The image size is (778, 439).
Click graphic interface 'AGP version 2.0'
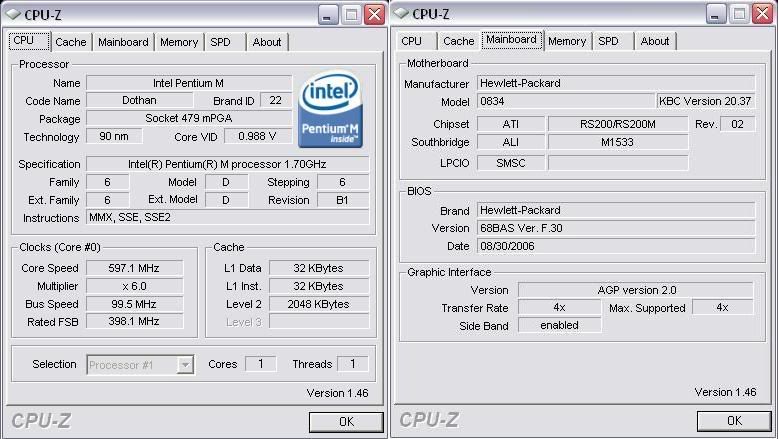click(x=636, y=290)
